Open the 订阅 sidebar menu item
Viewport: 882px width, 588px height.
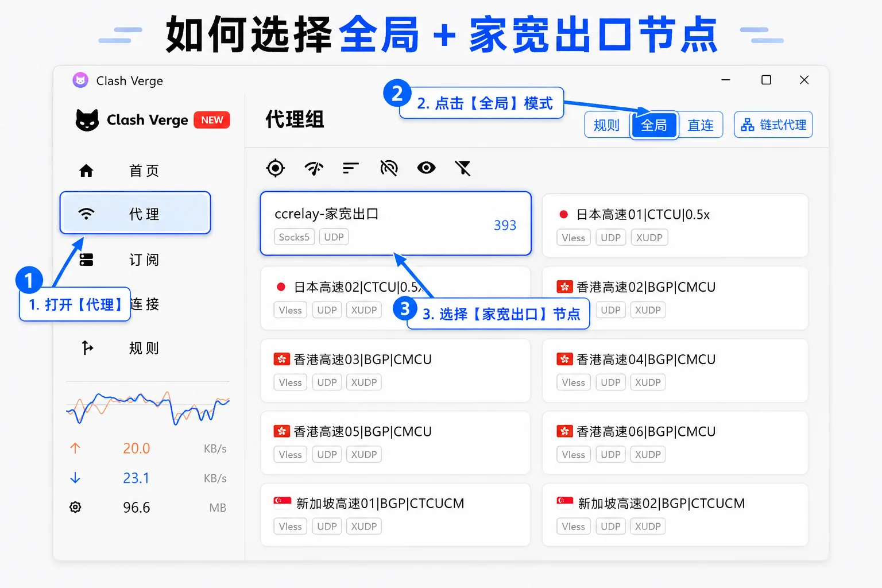(x=136, y=260)
